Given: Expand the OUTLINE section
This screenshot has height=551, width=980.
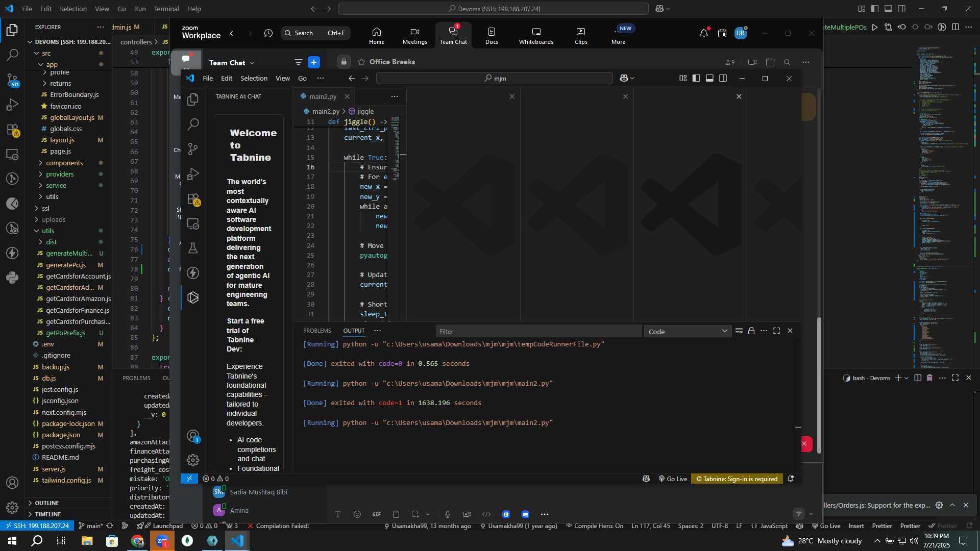Looking at the screenshot, I should [x=47, y=503].
